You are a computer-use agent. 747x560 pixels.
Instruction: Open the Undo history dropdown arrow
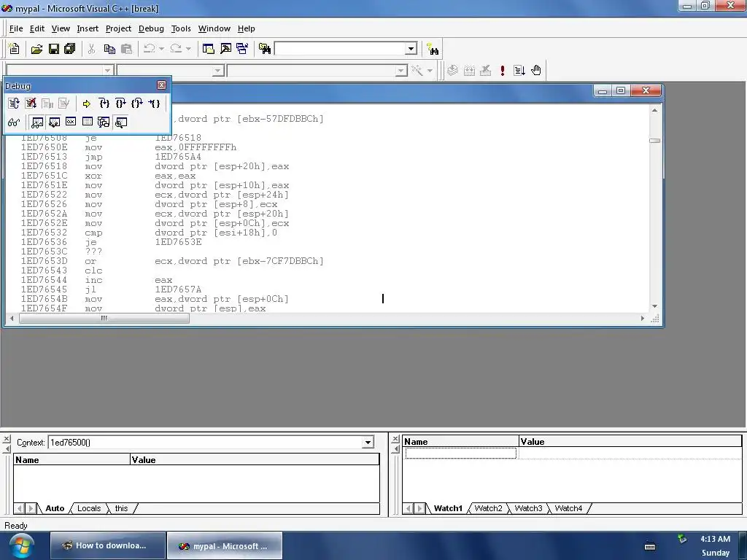pyautogui.click(x=161, y=49)
